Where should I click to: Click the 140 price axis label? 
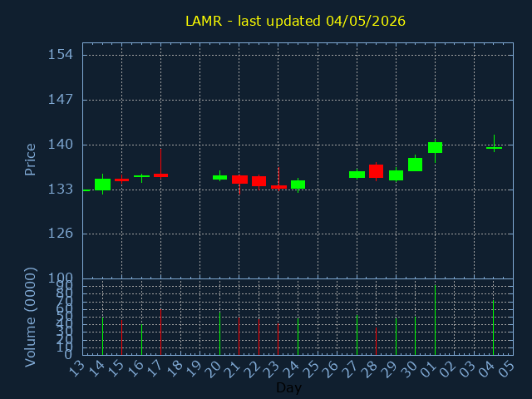[x=61, y=145]
